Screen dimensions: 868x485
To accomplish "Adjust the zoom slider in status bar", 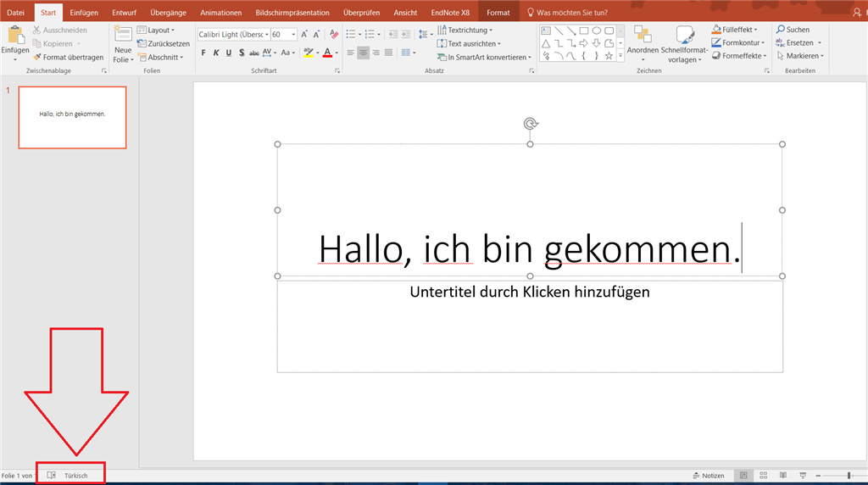I will [x=849, y=476].
